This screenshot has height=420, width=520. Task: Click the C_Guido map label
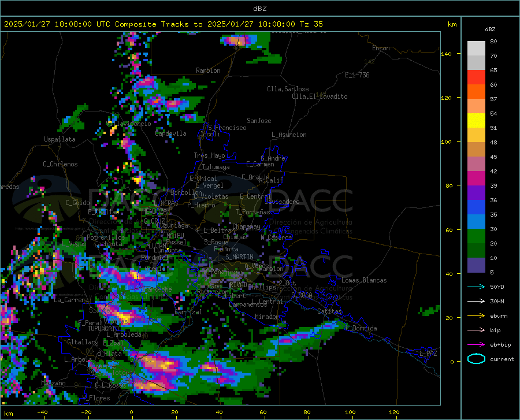(x=77, y=203)
